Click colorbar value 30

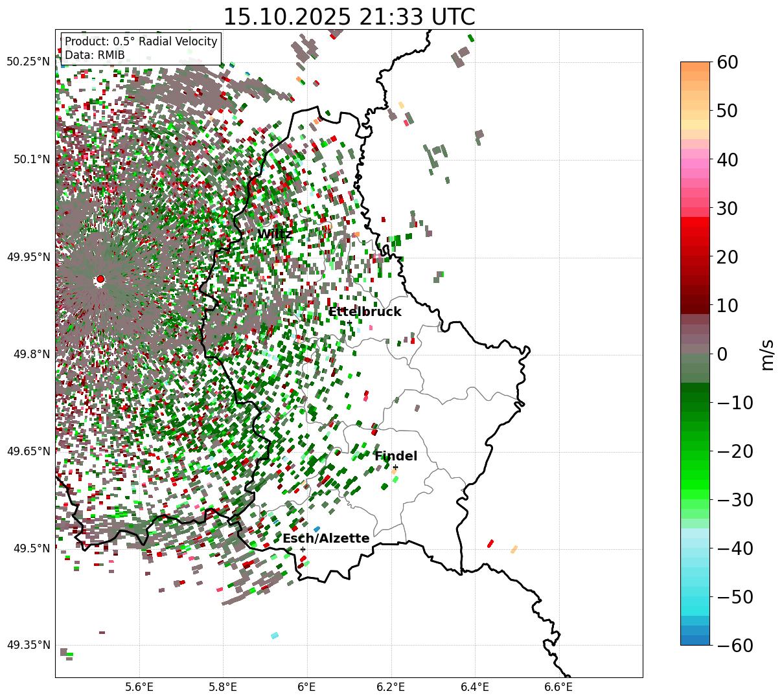[728, 208]
